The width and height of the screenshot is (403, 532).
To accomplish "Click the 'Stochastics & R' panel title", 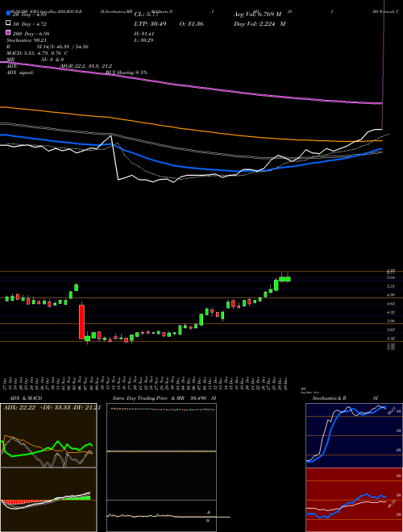I will [x=329, y=398].
